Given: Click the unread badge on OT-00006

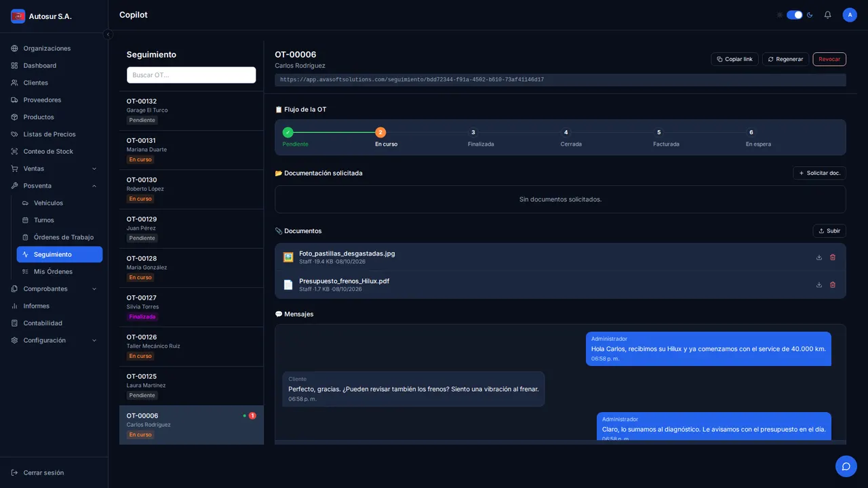Looking at the screenshot, I should click(252, 415).
